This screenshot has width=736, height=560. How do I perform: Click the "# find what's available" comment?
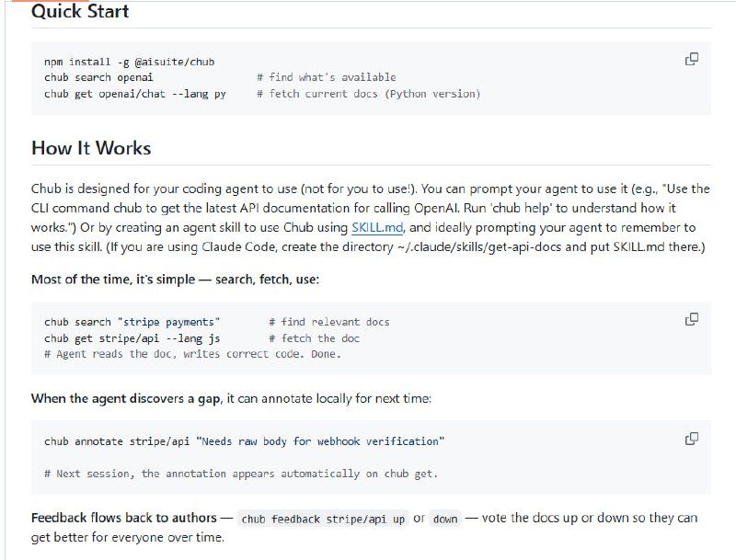point(326,77)
